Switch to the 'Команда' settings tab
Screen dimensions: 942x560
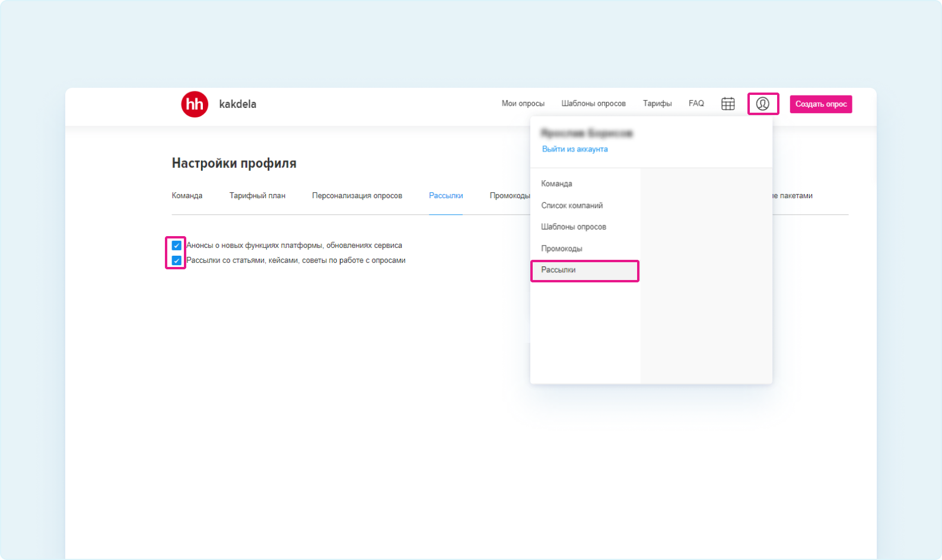[187, 196]
